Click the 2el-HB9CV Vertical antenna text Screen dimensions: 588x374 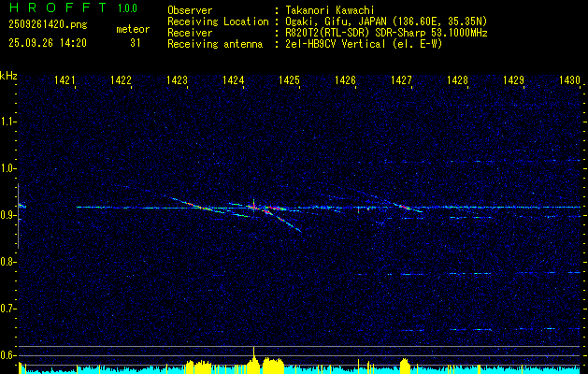pos(364,44)
